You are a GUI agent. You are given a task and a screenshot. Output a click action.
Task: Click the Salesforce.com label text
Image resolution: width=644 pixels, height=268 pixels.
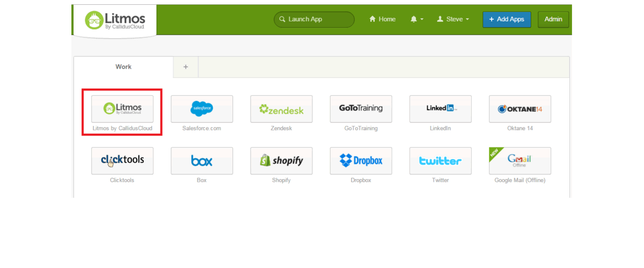(x=202, y=129)
